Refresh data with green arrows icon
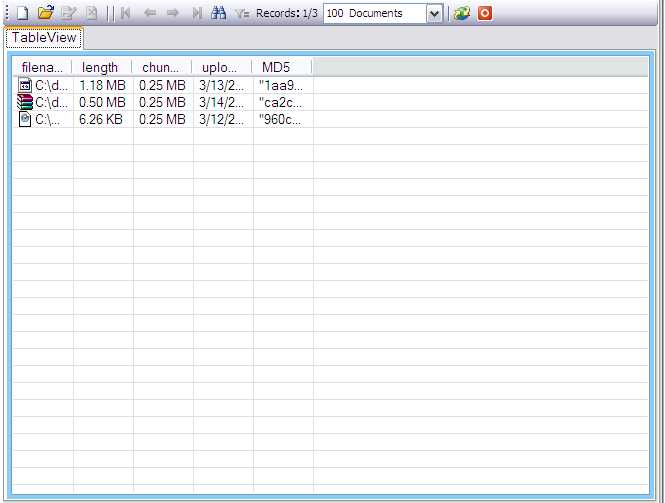 462,13
